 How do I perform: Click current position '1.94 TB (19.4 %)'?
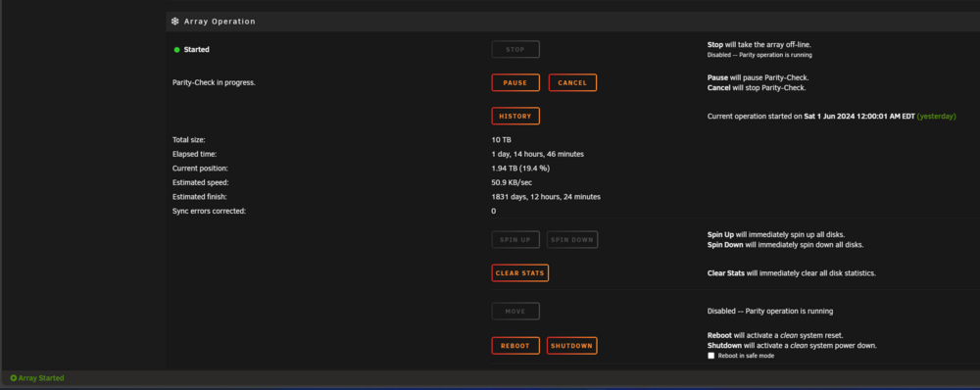[520, 169]
